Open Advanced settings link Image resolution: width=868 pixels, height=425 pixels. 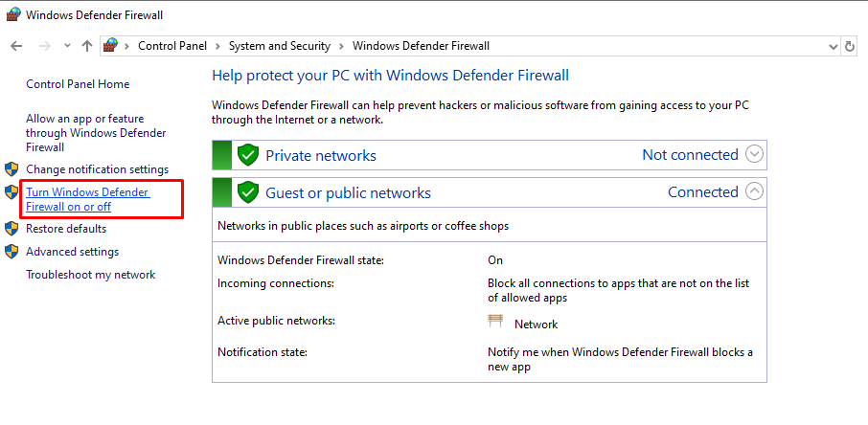pos(73,252)
